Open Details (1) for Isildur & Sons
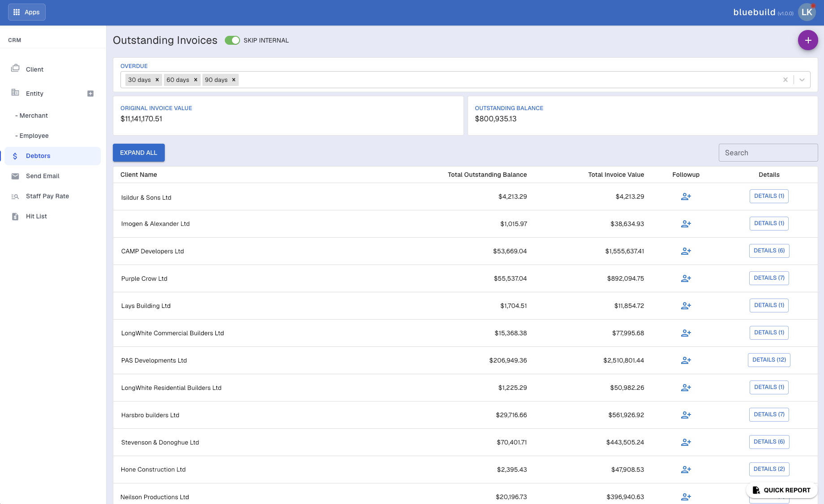The height and width of the screenshot is (504, 824). pos(769,196)
